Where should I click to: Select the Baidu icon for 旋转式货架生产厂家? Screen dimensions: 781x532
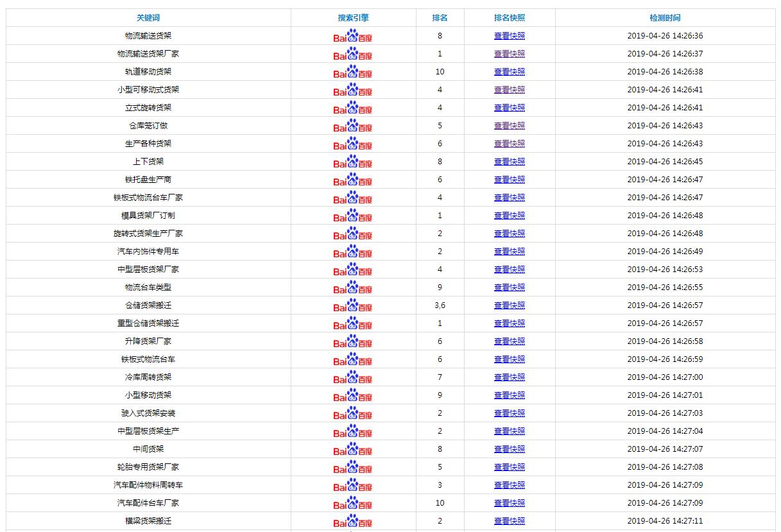(x=353, y=234)
